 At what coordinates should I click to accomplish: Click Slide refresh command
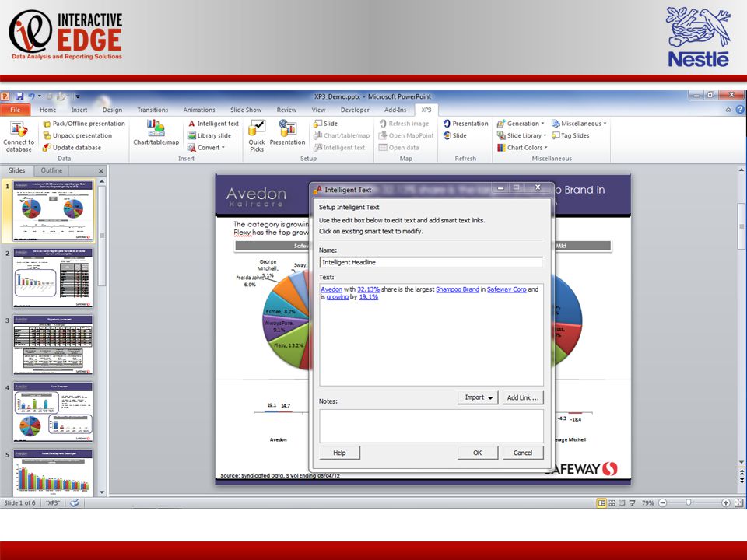coord(454,135)
